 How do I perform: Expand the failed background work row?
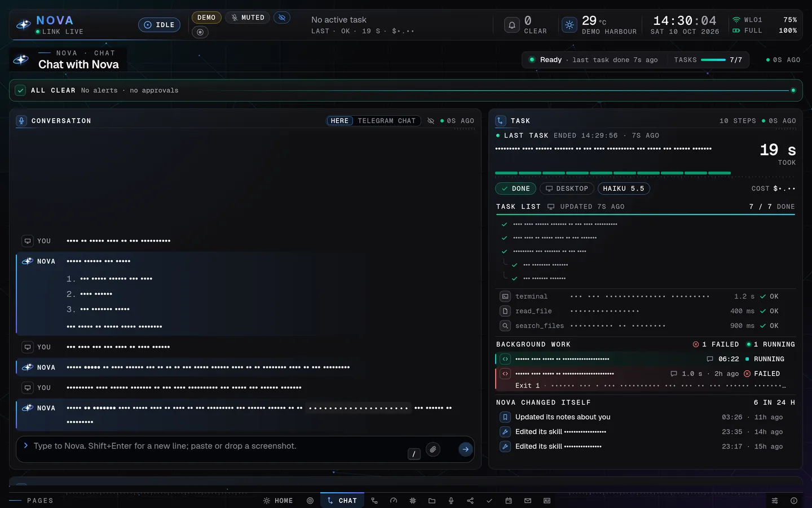tap(645, 379)
